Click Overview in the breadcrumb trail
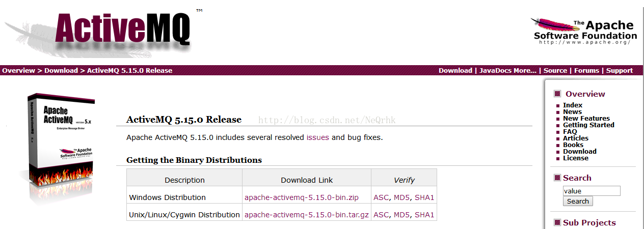This screenshot has height=229, width=644. click(x=18, y=71)
